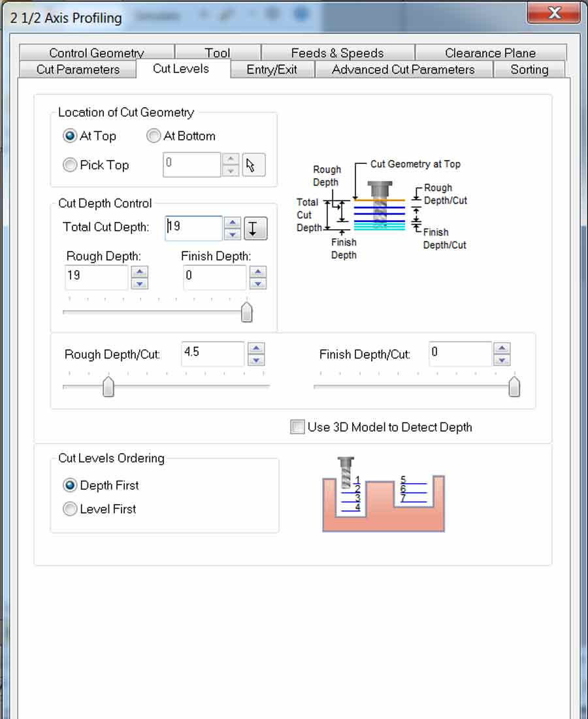Increase Finish Depth with up arrow
Image resolution: width=588 pixels, height=719 pixels.
click(x=258, y=272)
